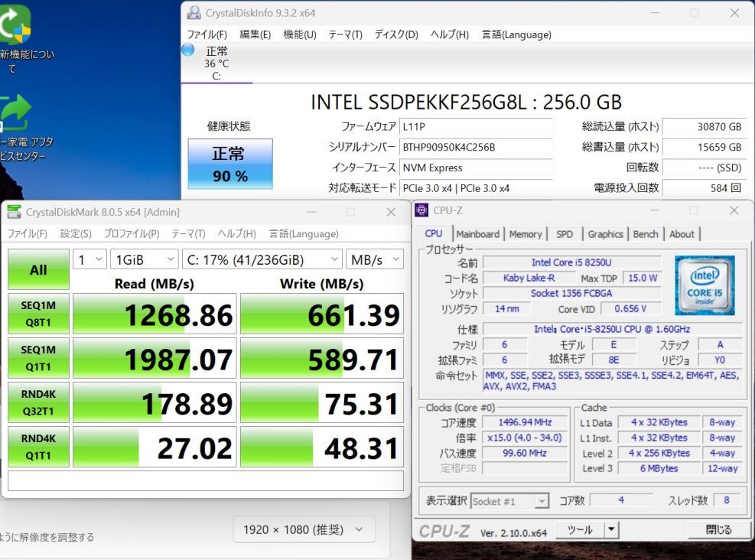The image size is (755, 560).
Task: Open the 家電アフターサービスセンター desktop shortcut
Action: pyautogui.click(x=21, y=126)
